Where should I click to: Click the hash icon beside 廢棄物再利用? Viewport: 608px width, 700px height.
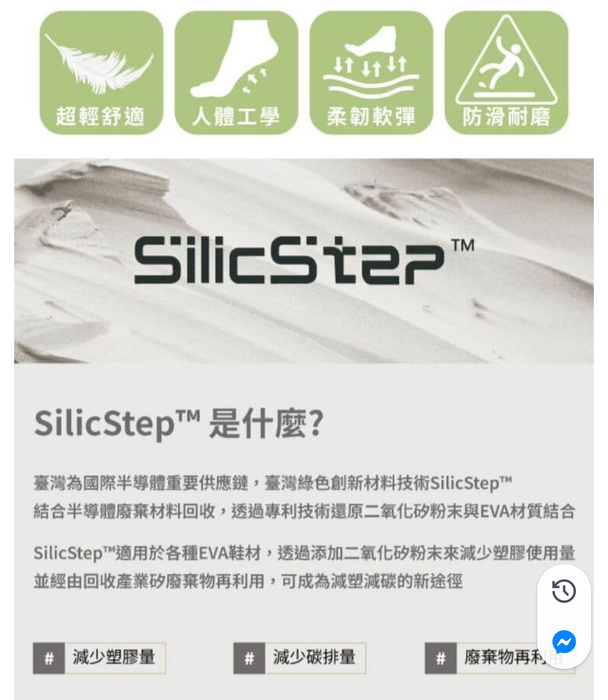440,658
